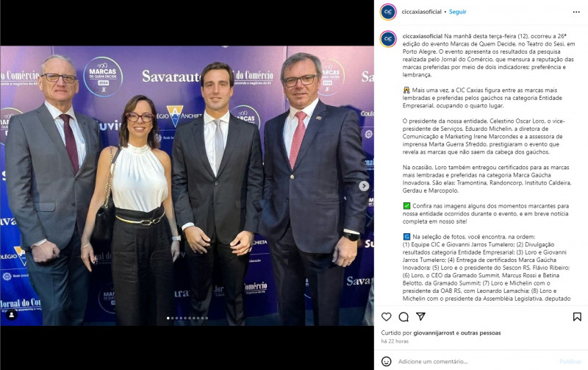Open comments via speech bubble icon
Image resolution: width=588 pixels, height=370 pixels.
coord(404,317)
